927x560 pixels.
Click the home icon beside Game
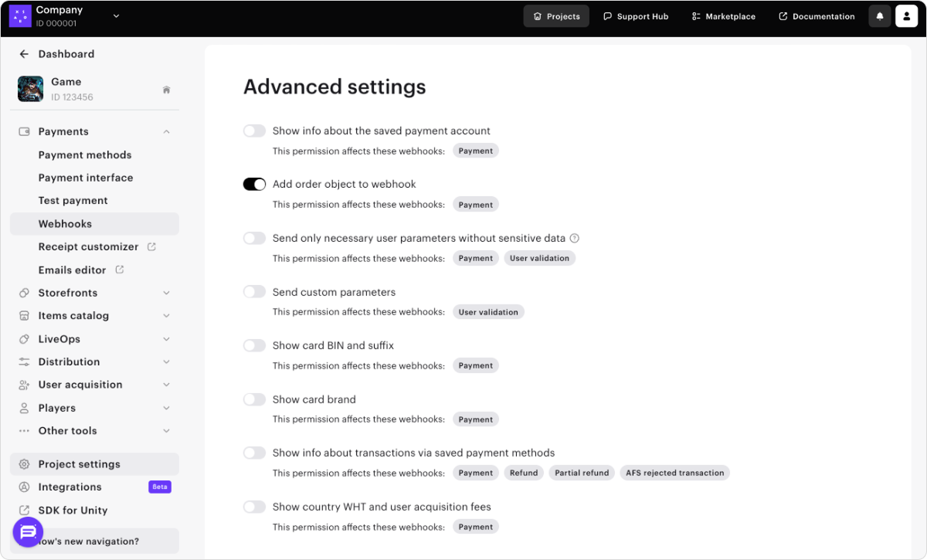coord(166,90)
